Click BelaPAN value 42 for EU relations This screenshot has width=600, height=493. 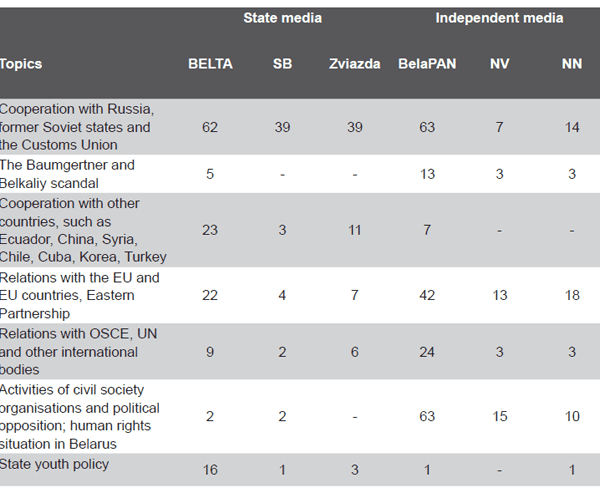[427, 295]
